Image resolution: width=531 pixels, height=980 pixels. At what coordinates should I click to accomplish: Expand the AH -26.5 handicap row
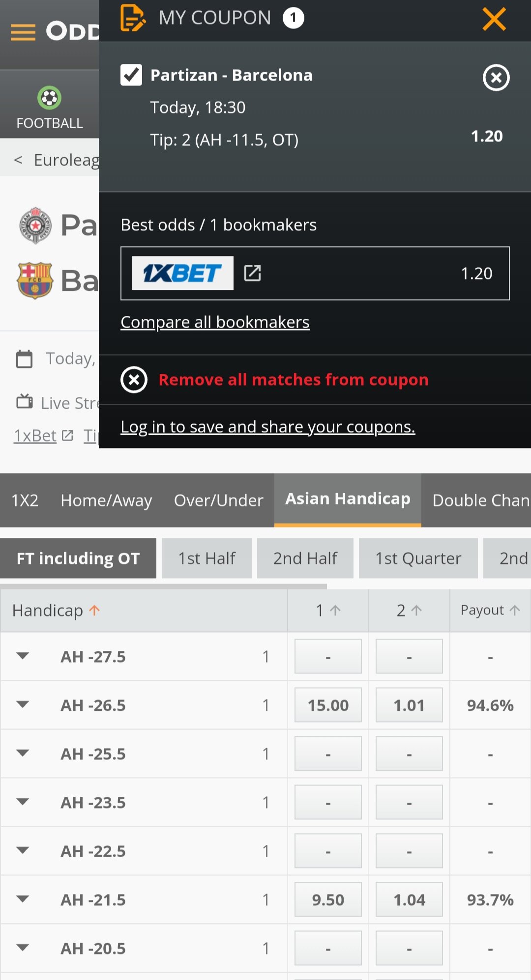point(23,705)
